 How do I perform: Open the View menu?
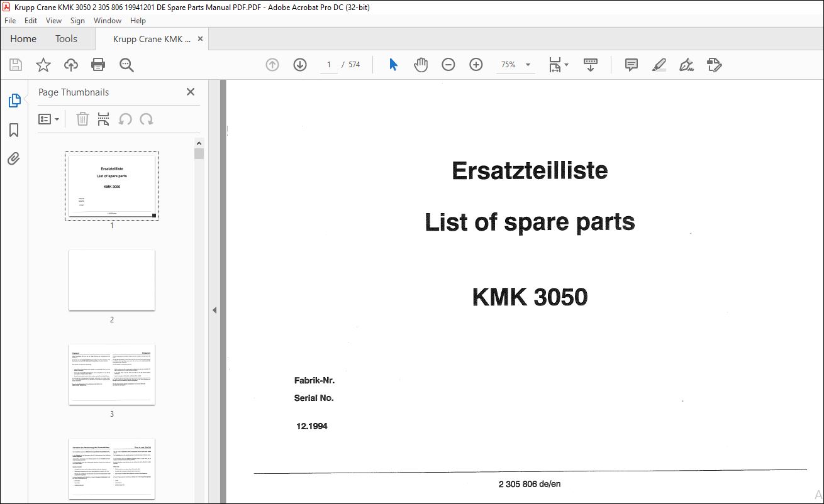(53, 21)
